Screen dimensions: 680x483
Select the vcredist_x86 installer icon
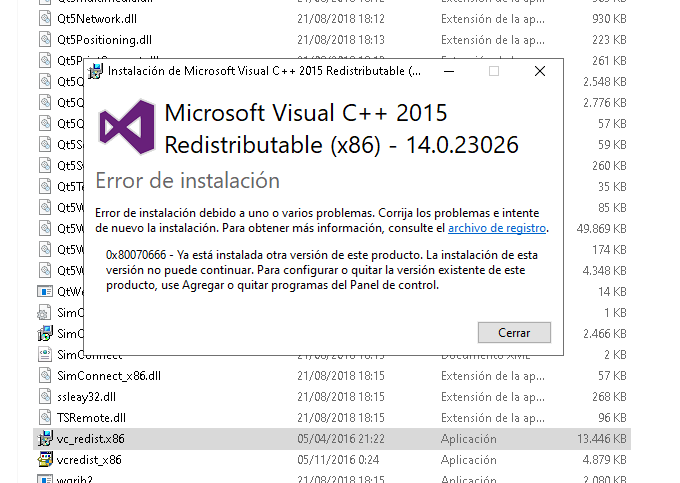(x=45, y=460)
